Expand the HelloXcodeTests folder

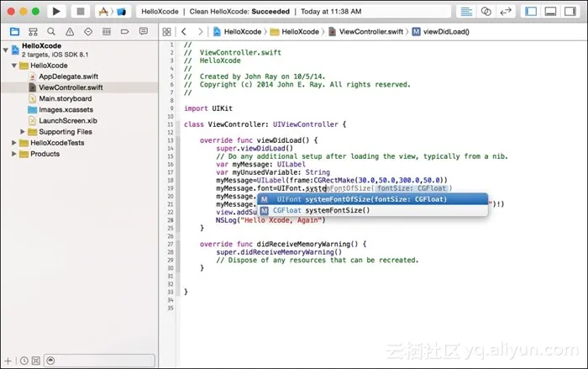point(14,143)
